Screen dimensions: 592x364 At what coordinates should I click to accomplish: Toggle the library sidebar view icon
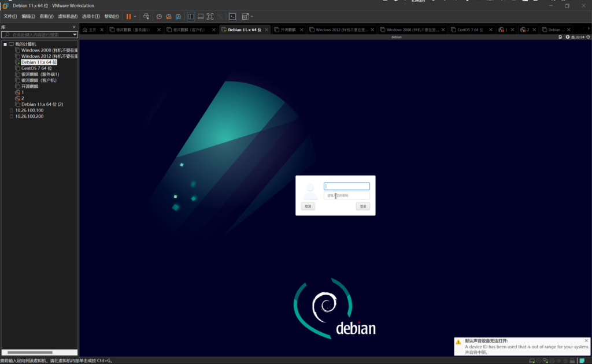click(191, 17)
